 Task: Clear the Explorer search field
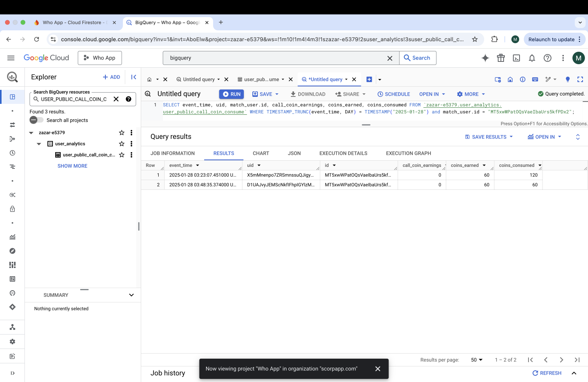[x=116, y=99]
